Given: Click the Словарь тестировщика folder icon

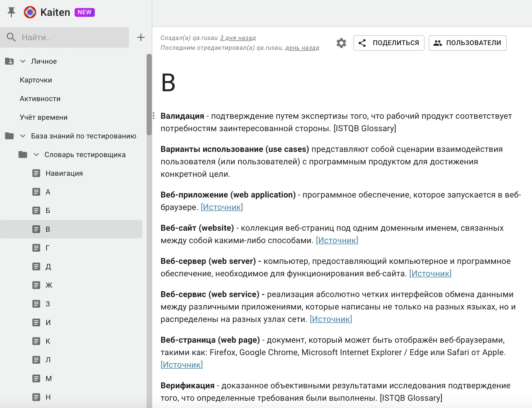Looking at the screenshot, I should click(23, 154).
